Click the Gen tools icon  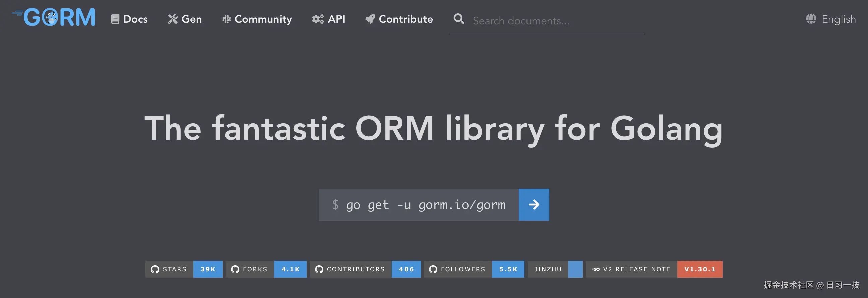[173, 19]
